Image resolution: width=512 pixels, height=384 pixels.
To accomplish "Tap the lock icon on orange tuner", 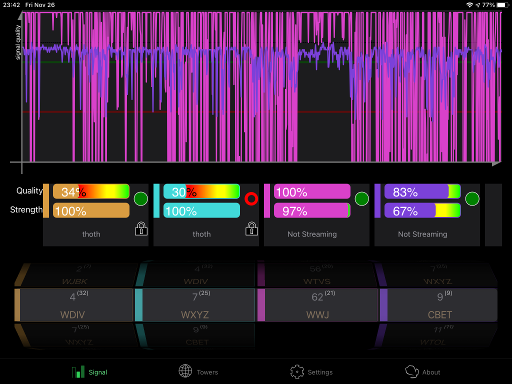I will pos(141,229).
